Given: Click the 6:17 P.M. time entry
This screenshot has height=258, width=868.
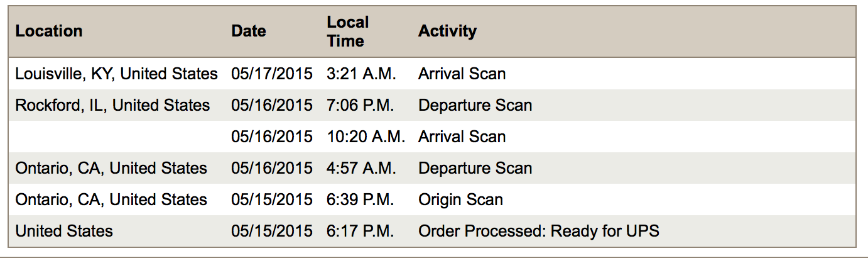Looking at the screenshot, I should pos(361,231).
